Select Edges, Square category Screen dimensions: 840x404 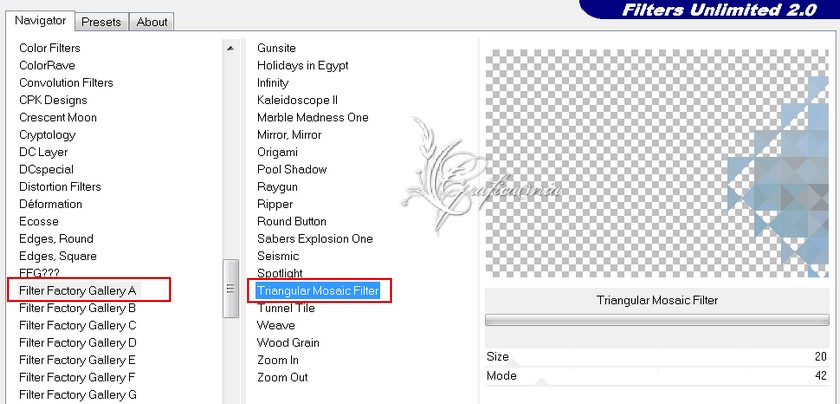(x=58, y=256)
